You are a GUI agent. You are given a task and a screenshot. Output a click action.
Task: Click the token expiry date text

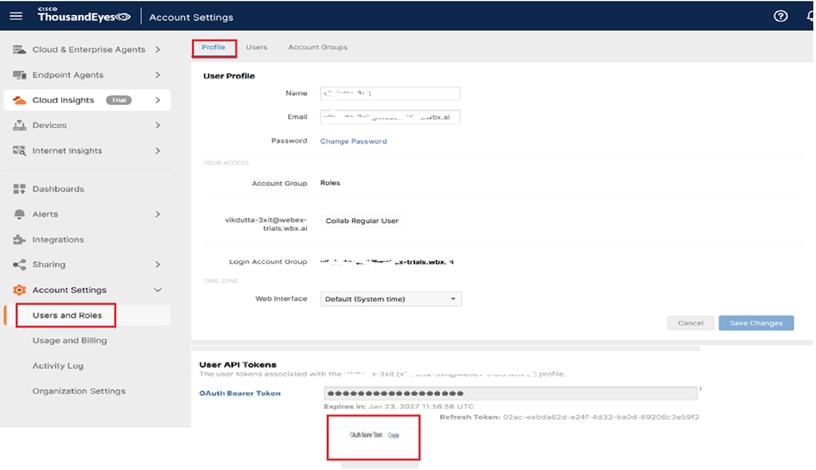[x=420, y=406]
